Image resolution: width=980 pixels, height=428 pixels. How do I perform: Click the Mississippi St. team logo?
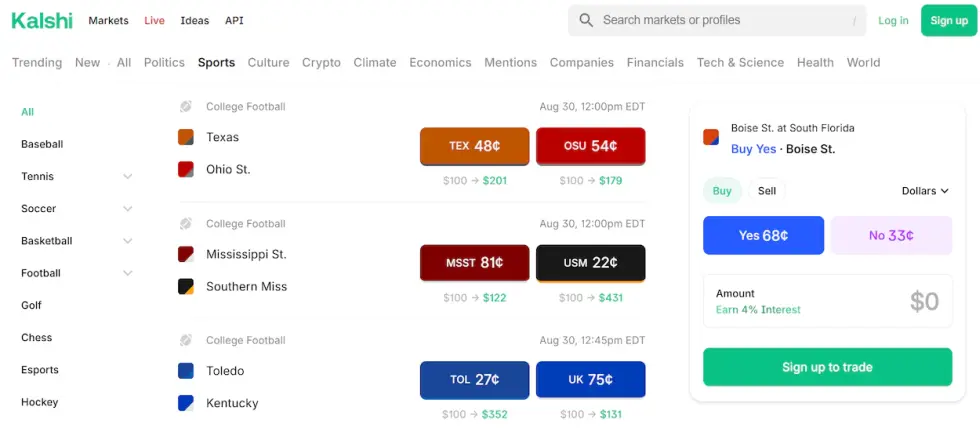(x=186, y=254)
